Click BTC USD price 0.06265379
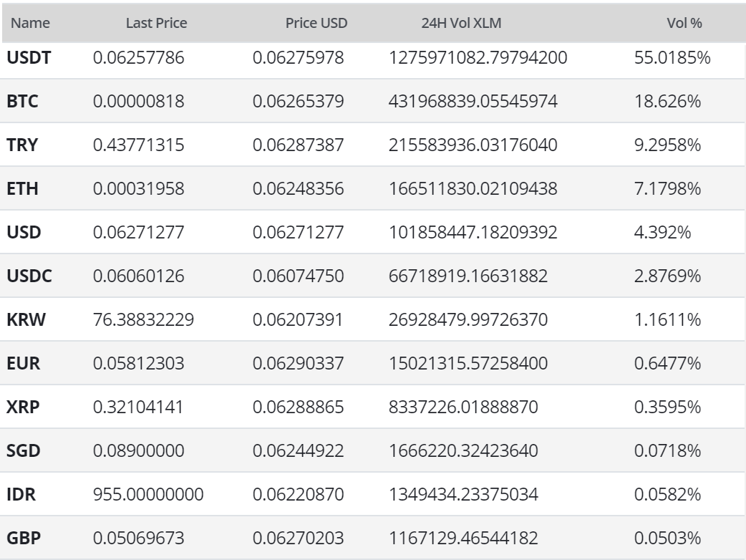 pyautogui.click(x=299, y=102)
